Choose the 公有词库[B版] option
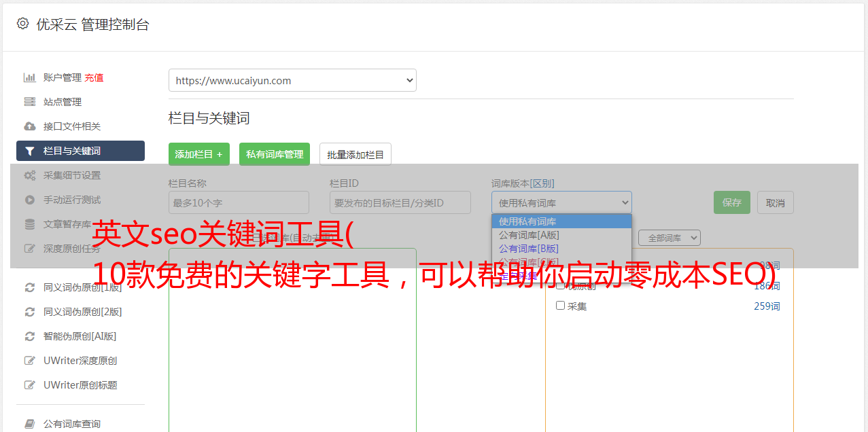Screen dimensions: 868x432 pos(561,249)
